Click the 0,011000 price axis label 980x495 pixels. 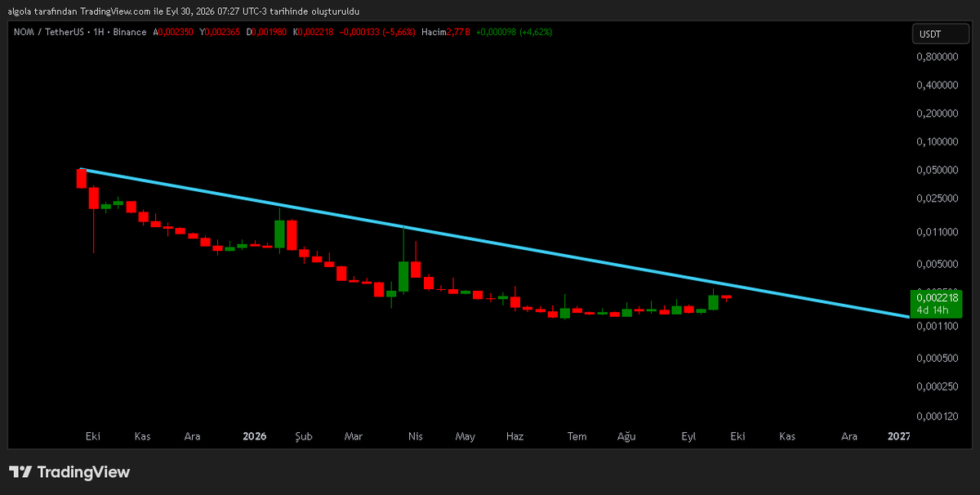pyautogui.click(x=937, y=233)
